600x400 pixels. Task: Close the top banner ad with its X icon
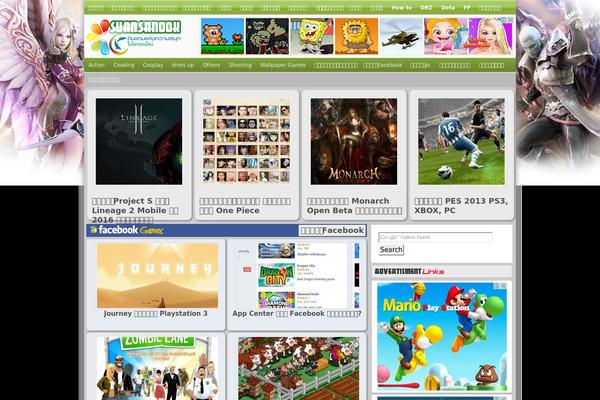pyautogui.click(x=510, y=20)
